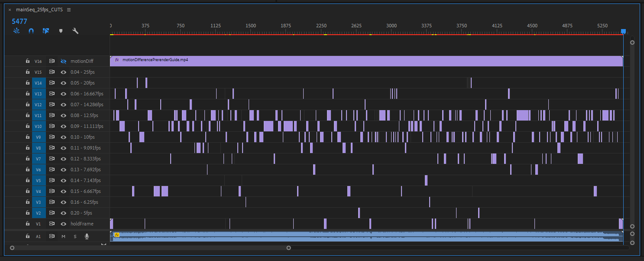
Task: Click the fx badge on the A1 audio clip
Action: pos(117,235)
